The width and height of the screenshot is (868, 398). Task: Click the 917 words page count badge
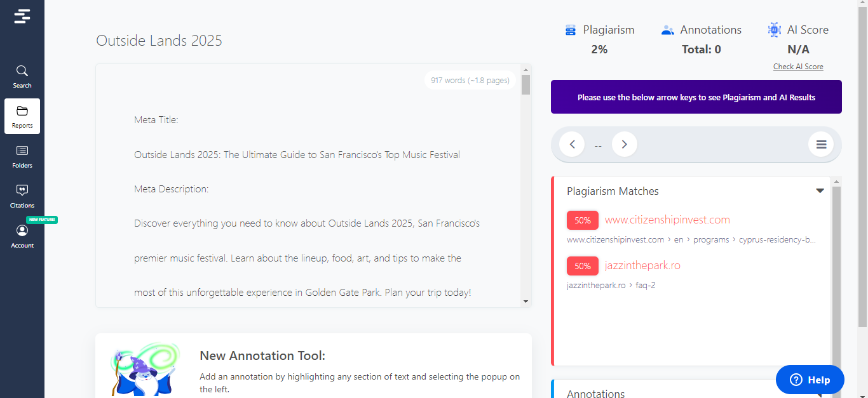(x=470, y=81)
